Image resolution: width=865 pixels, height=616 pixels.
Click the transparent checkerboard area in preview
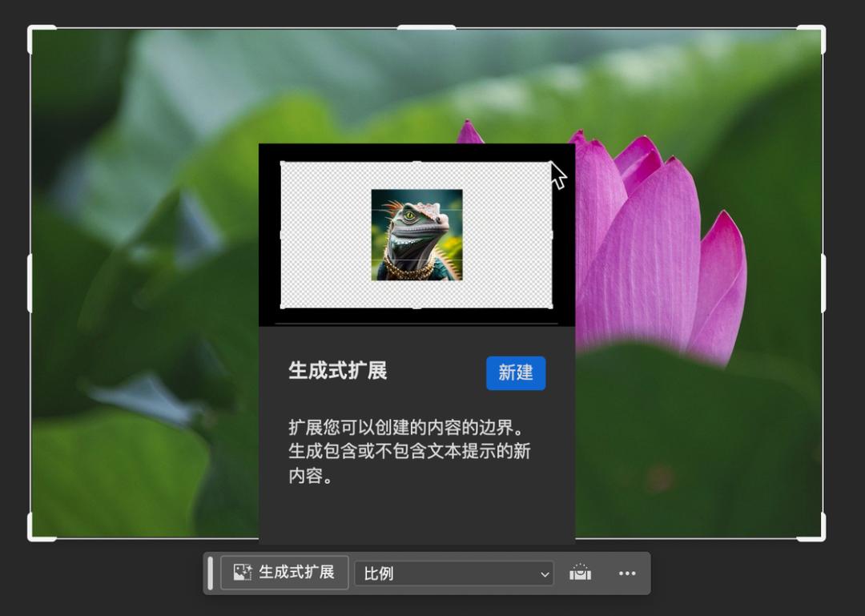pos(325,236)
